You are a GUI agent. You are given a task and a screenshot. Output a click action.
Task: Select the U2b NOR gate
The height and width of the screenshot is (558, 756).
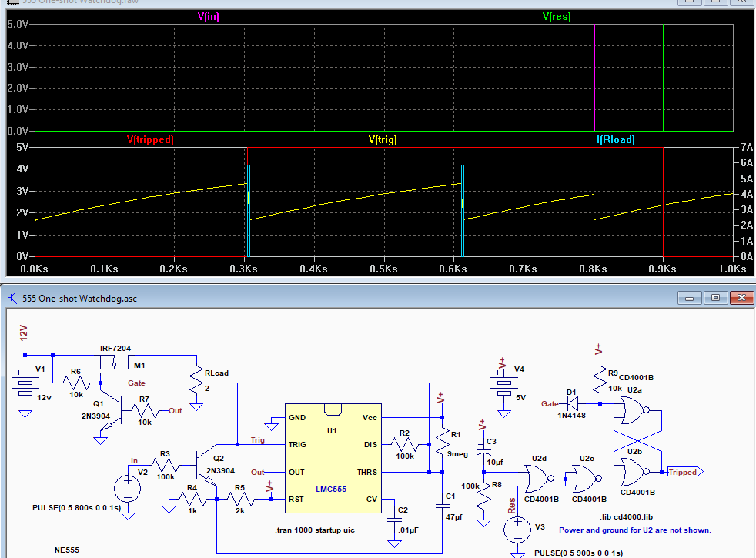click(x=634, y=472)
